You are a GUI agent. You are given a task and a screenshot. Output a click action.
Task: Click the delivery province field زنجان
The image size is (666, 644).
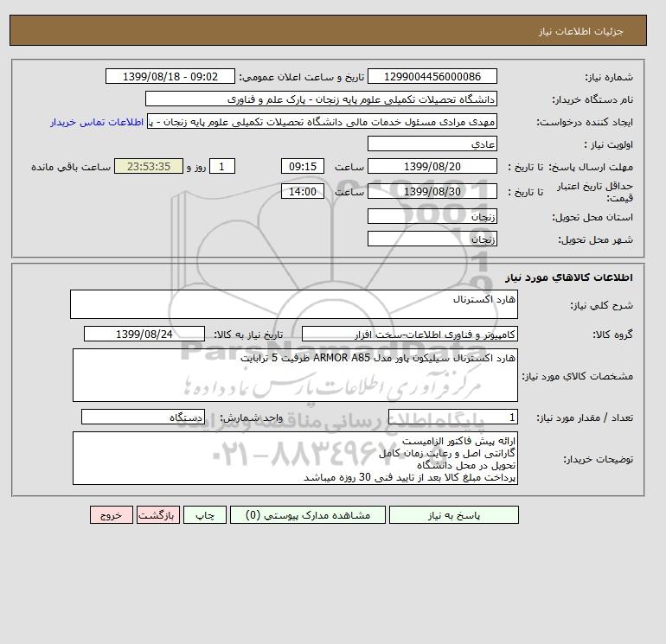pos(432,216)
